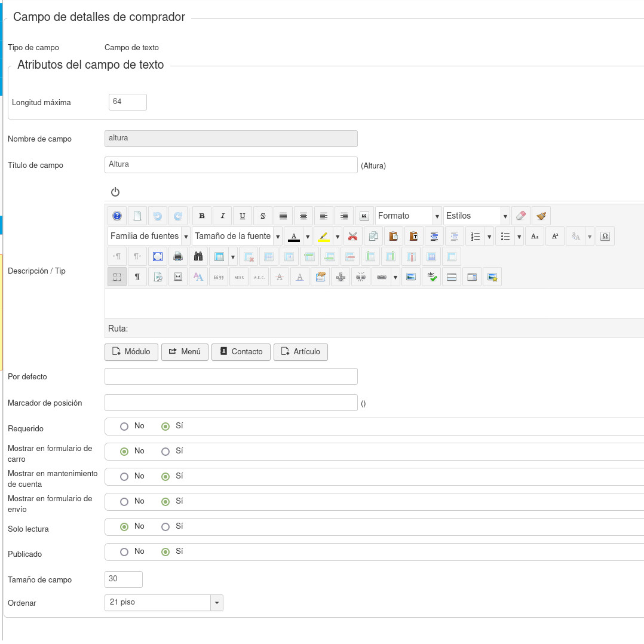
Task: Open the Formato dropdown
Action: [408, 216]
